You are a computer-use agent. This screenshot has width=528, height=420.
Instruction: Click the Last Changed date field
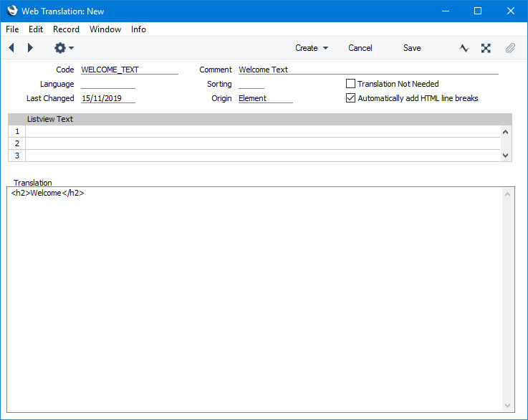(107, 98)
